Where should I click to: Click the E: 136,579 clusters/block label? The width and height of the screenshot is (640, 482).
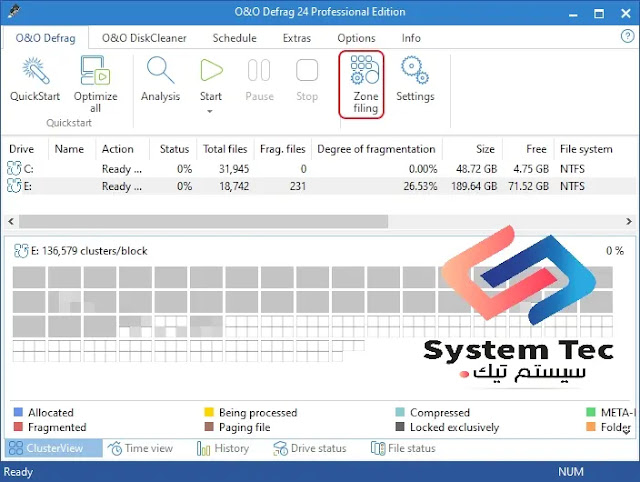click(x=89, y=251)
